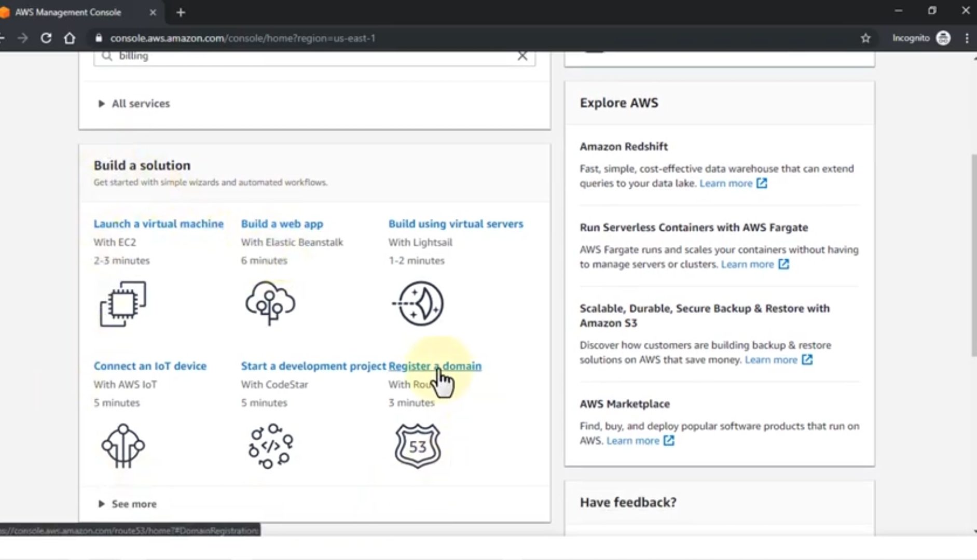
Task: Click the site lock icon in address bar
Action: pyautogui.click(x=99, y=38)
